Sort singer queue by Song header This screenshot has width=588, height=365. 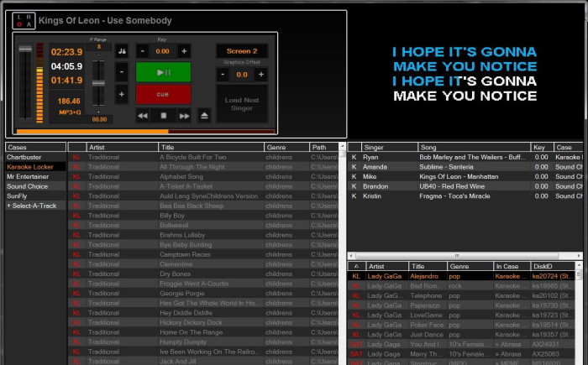475,148
